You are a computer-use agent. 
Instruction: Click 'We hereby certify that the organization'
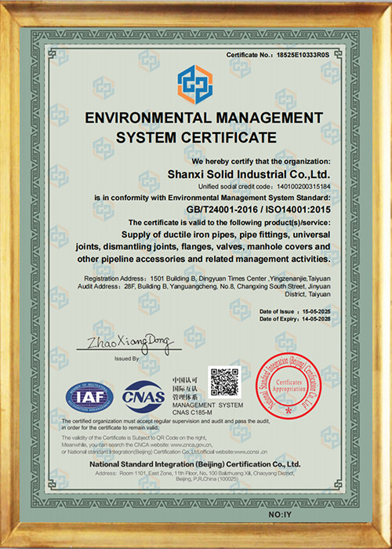pyautogui.click(x=261, y=162)
